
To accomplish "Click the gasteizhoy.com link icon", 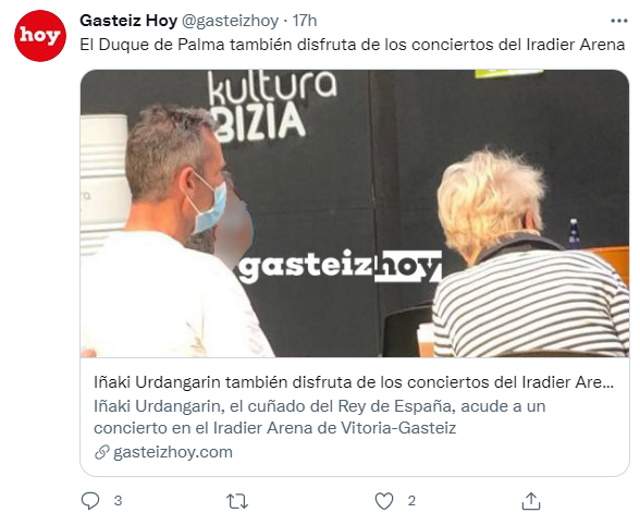I will pos(102,452).
